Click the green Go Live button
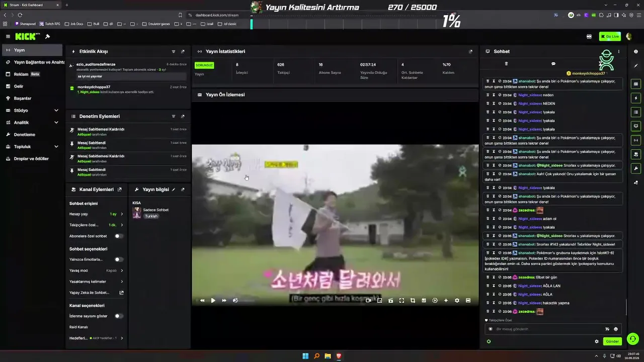 pyautogui.click(x=610, y=37)
